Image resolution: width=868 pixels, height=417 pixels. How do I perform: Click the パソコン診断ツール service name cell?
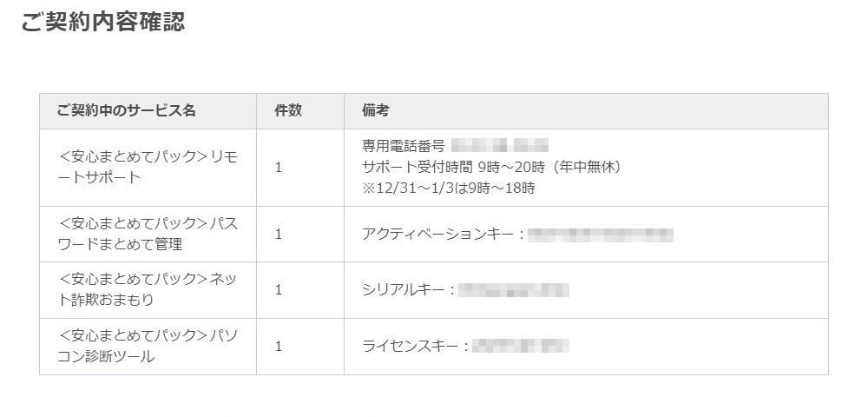click(x=148, y=347)
